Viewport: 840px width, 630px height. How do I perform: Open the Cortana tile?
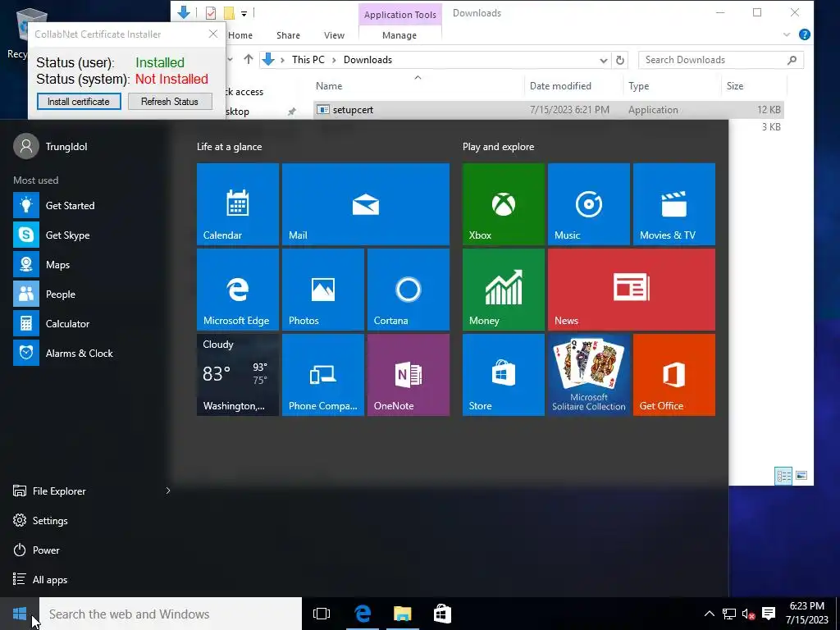tap(409, 290)
